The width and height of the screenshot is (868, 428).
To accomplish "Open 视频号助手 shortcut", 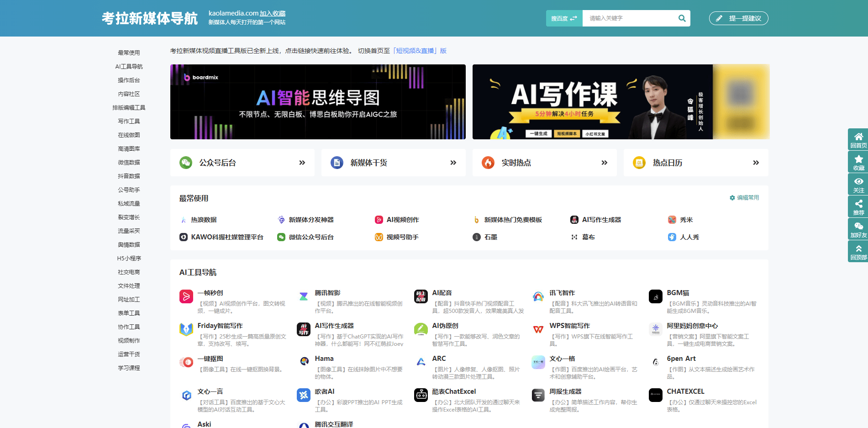I will (x=397, y=237).
